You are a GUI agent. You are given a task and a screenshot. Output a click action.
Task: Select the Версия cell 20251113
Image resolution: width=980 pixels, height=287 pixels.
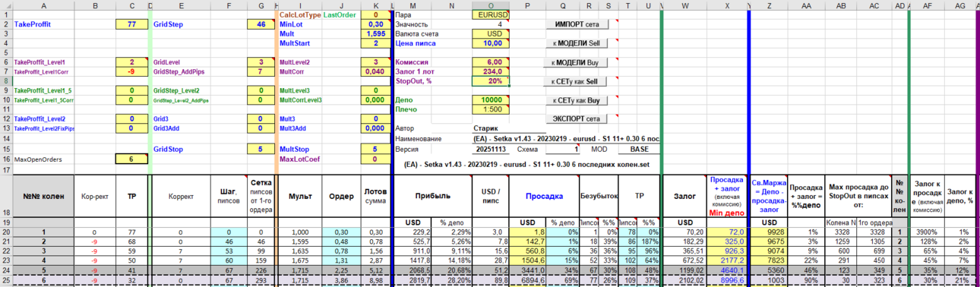(x=490, y=150)
